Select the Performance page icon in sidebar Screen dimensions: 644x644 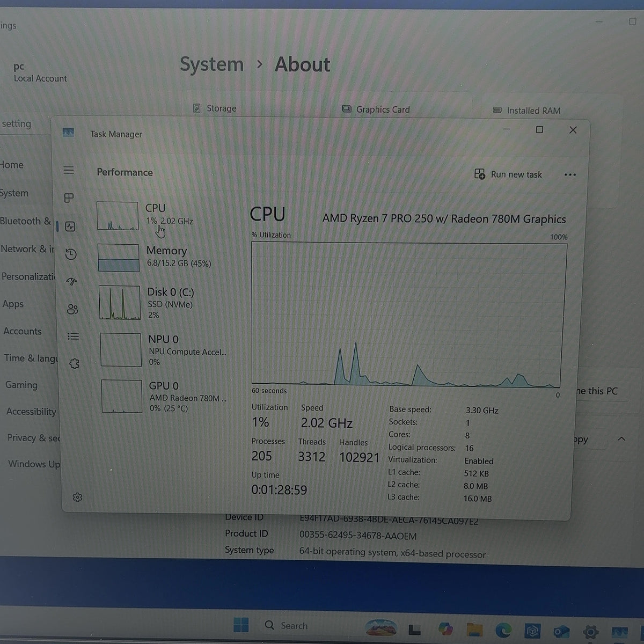click(70, 226)
